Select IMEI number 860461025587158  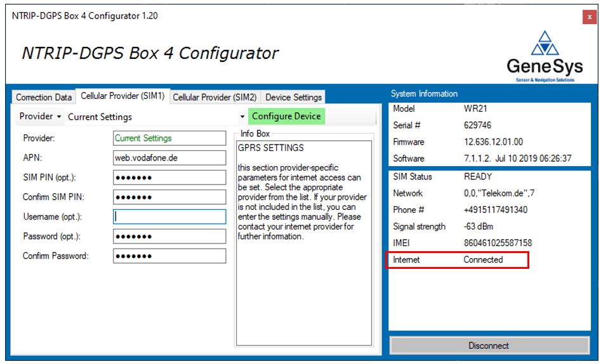click(498, 243)
